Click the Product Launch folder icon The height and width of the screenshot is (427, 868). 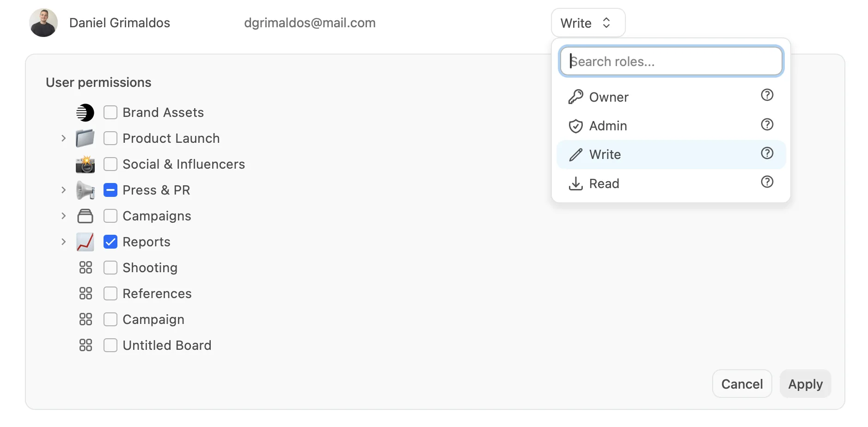[85, 138]
